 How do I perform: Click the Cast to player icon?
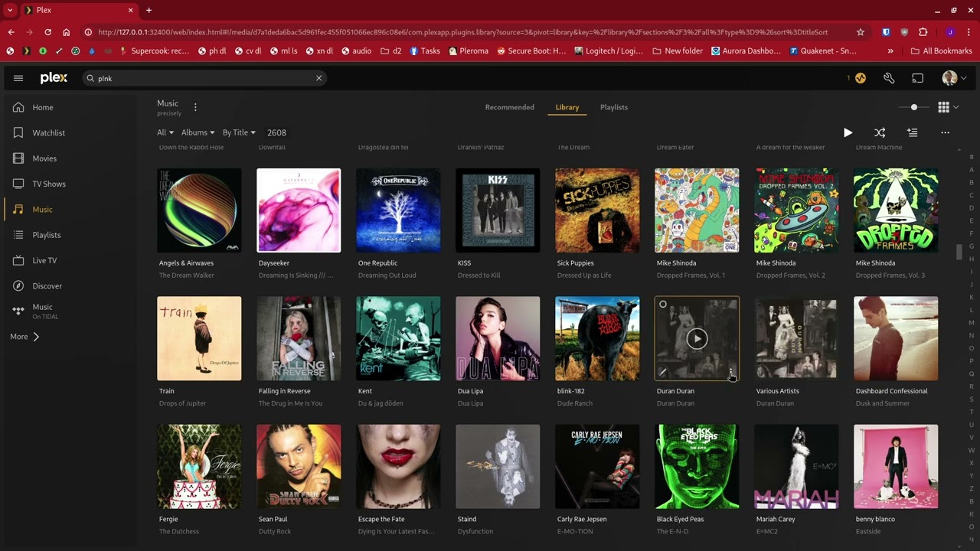pyautogui.click(x=917, y=78)
